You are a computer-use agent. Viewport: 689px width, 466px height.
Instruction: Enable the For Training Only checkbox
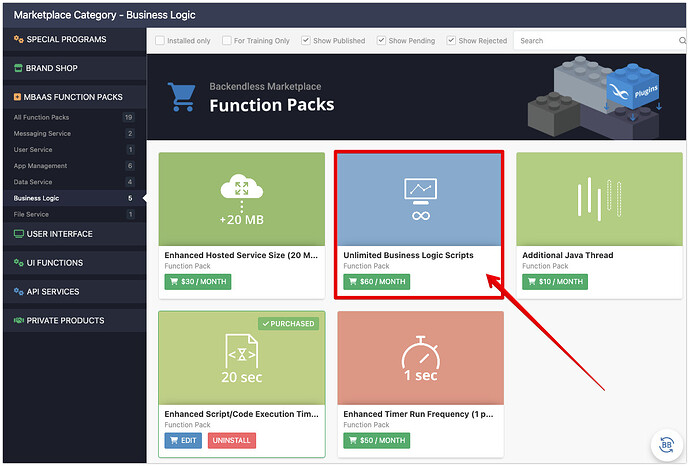point(227,40)
